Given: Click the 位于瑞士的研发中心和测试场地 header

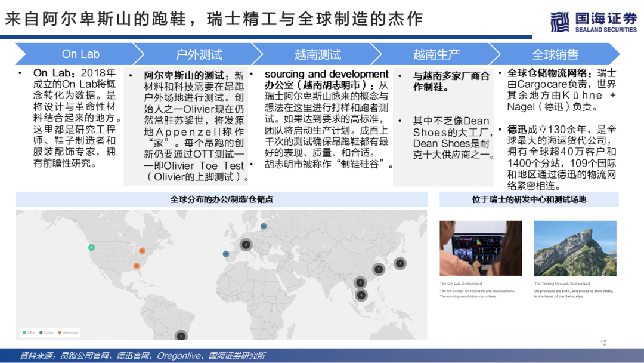Looking at the screenshot, I should [529, 199].
